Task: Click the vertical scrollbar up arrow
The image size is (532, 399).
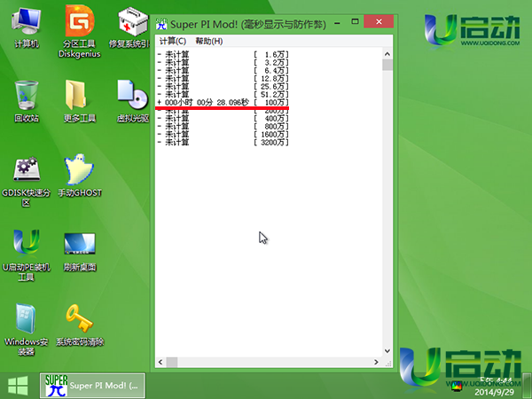Action: pos(387,54)
